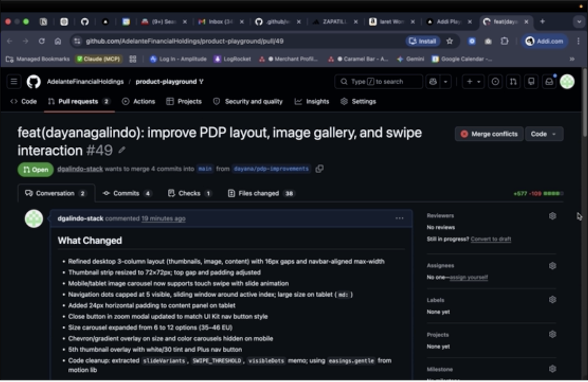Open Projects sidebar gear settings
The image size is (588, 382).
[553, 335]
